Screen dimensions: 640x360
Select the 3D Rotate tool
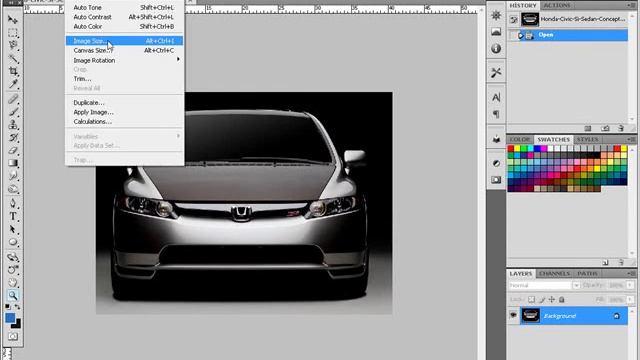coord(13,257)
